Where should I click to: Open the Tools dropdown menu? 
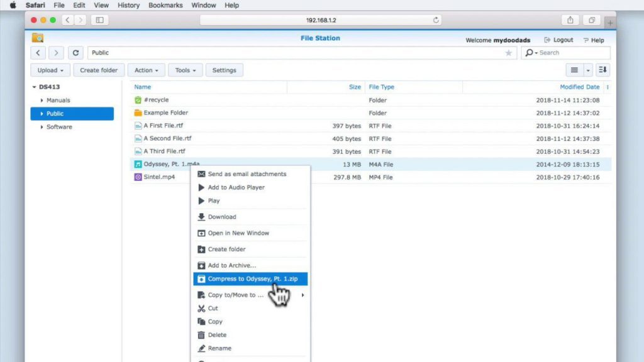point(186,70)
